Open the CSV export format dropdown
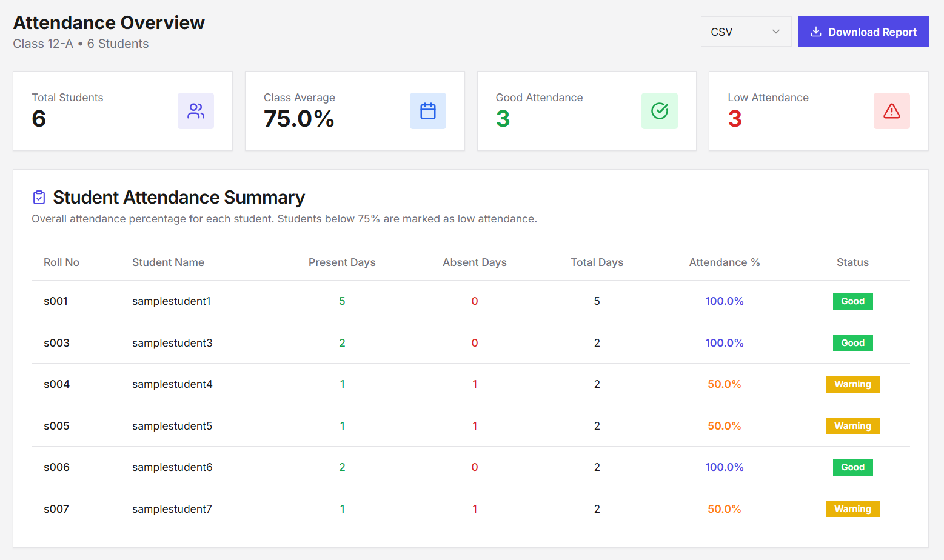The height and width of the screenshot is (560, 944). click(x=746, y=32)
